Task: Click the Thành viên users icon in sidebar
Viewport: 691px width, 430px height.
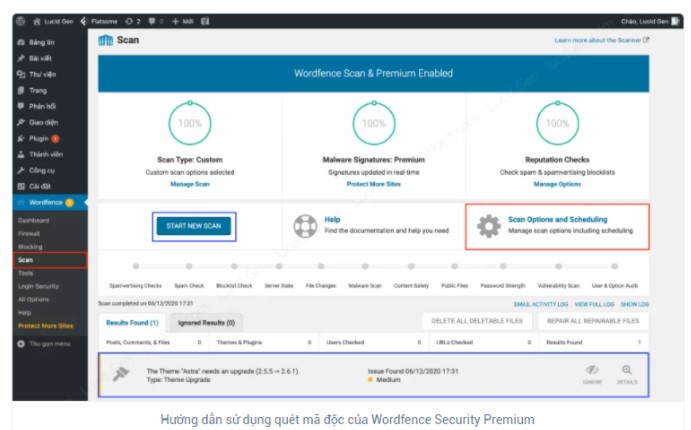Action: coord(21,154)
